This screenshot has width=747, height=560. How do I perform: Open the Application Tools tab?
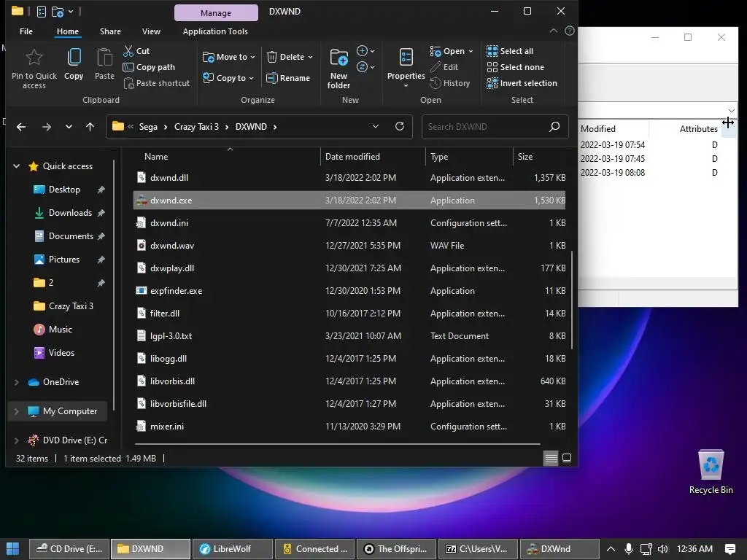tap(215, 31)
